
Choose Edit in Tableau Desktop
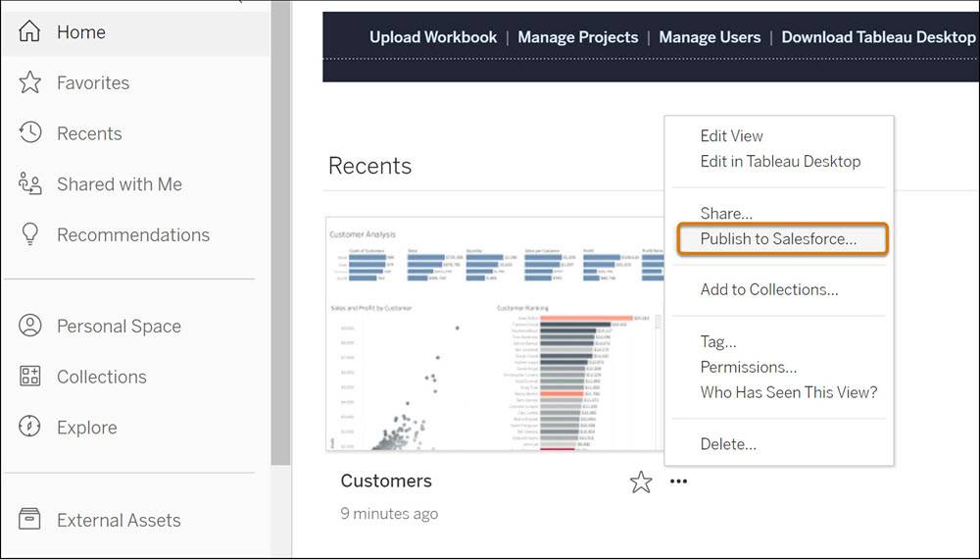point(780,161)
